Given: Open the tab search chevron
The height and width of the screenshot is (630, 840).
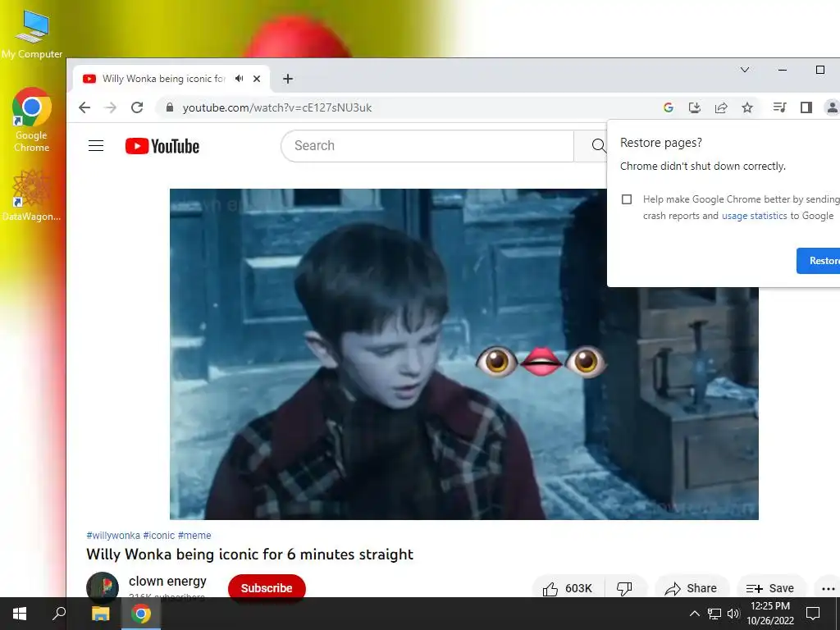Looking at the screenshot, I should (745, 70).
